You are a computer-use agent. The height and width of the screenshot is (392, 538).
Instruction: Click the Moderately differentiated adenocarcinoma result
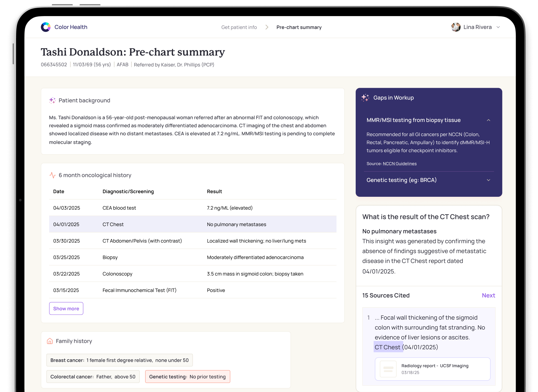(x=255, y=257)
